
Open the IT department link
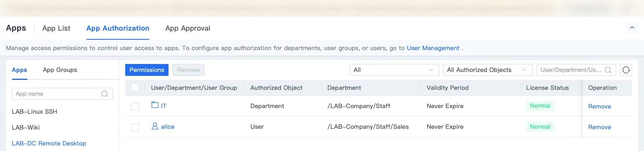click(x=164, y=106)
